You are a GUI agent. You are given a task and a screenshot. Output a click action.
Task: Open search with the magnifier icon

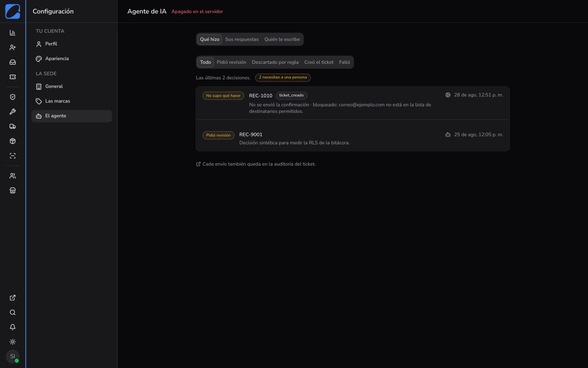12,312
